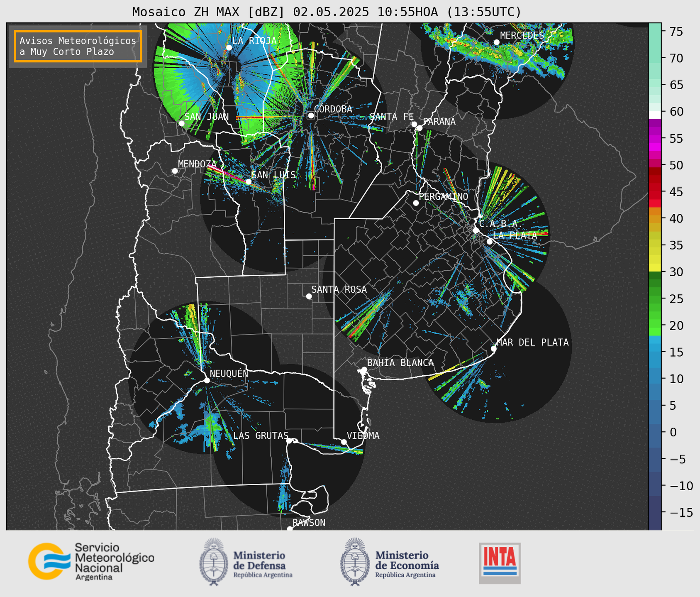Click the 0 label on the color scale

673,432
